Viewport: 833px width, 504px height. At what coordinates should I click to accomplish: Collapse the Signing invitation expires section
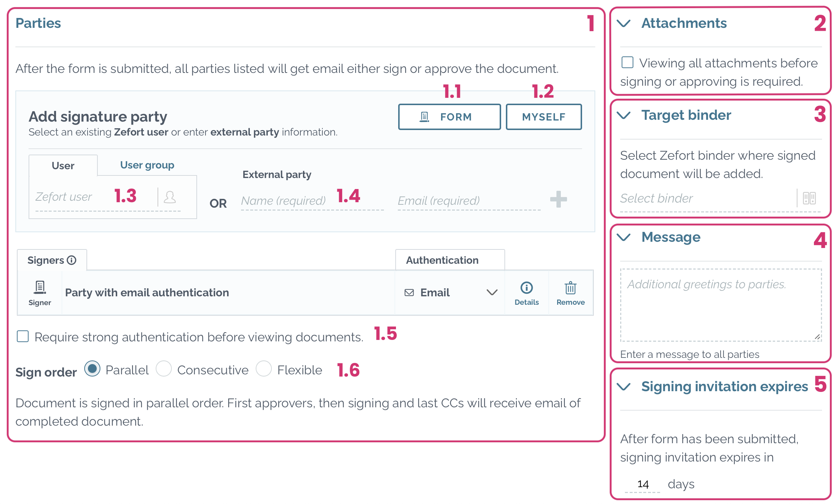click(x=623, y=386)
